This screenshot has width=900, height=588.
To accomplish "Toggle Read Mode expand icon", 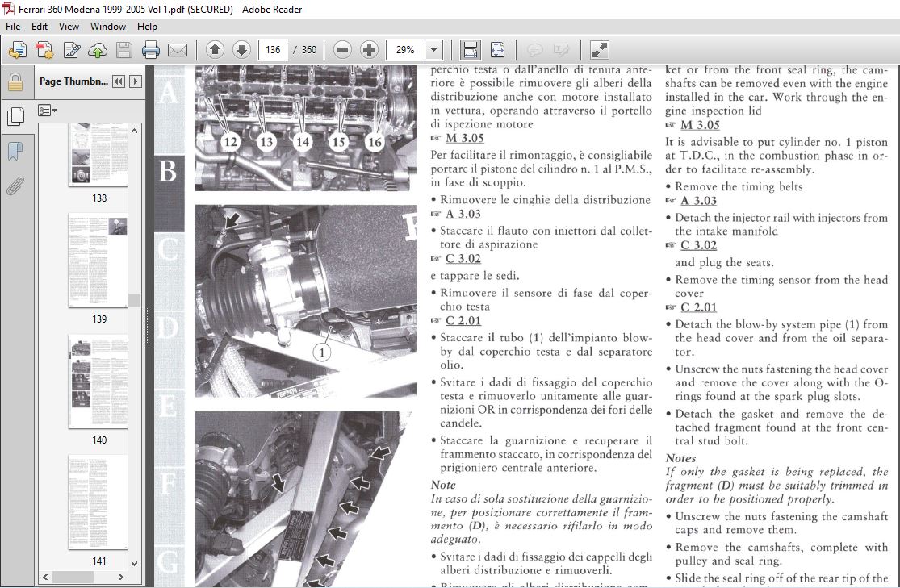I will coord(599,51).
